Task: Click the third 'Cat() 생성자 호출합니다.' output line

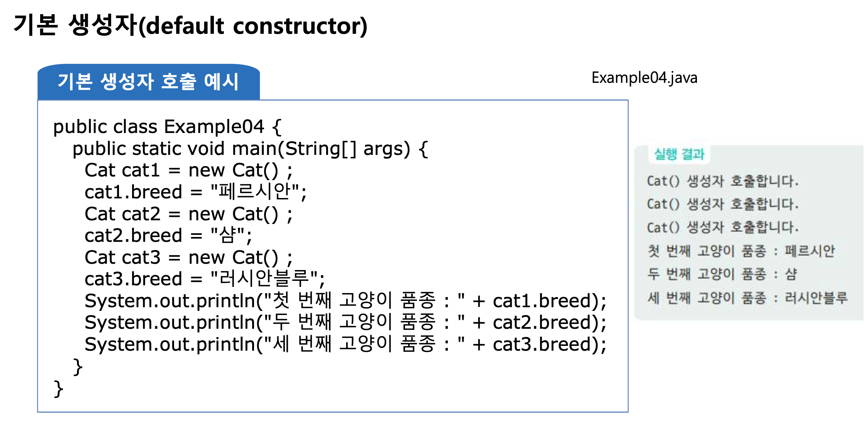Action: [x=723, y=227]
